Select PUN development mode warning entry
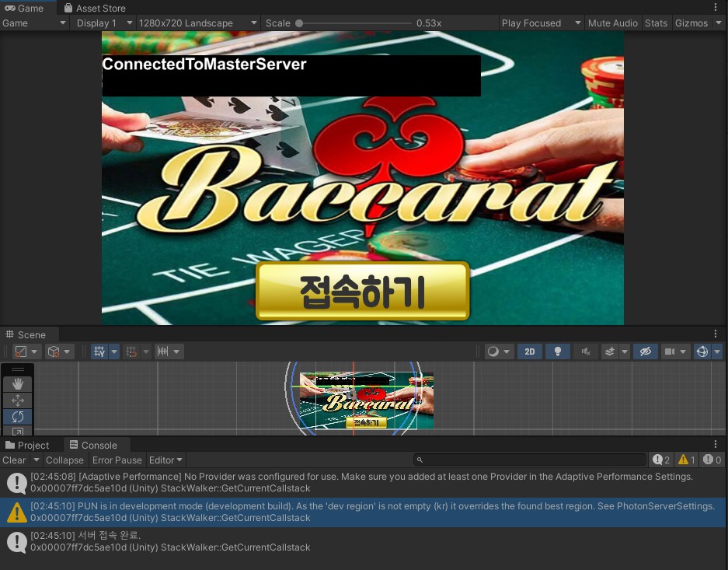The image size is (728, 570). tap(364, 512)
